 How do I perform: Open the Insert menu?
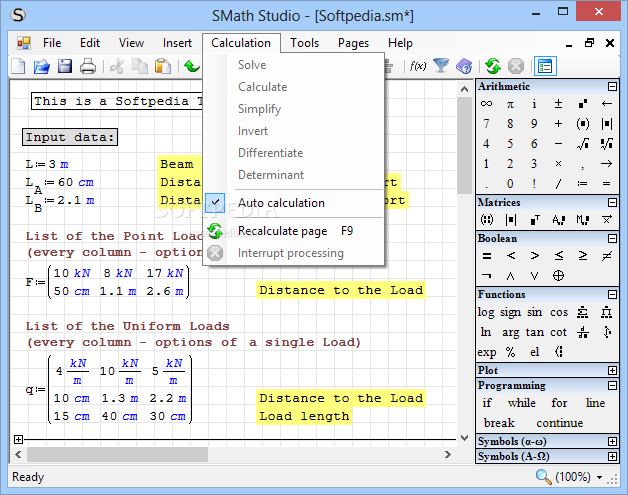pos(177,43)
